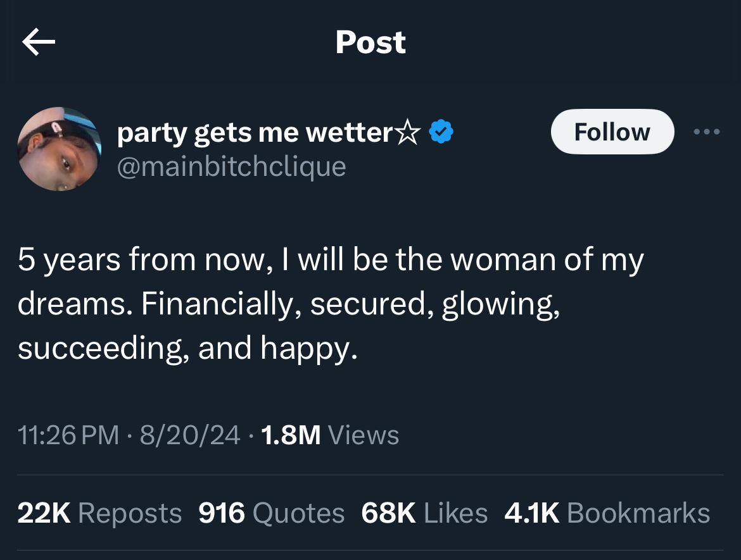Image resolution: width=741 pixels, height=560 pixels.
Task: Open profile via 'party gets me wetter' name
Action: [x=255, y=133]
